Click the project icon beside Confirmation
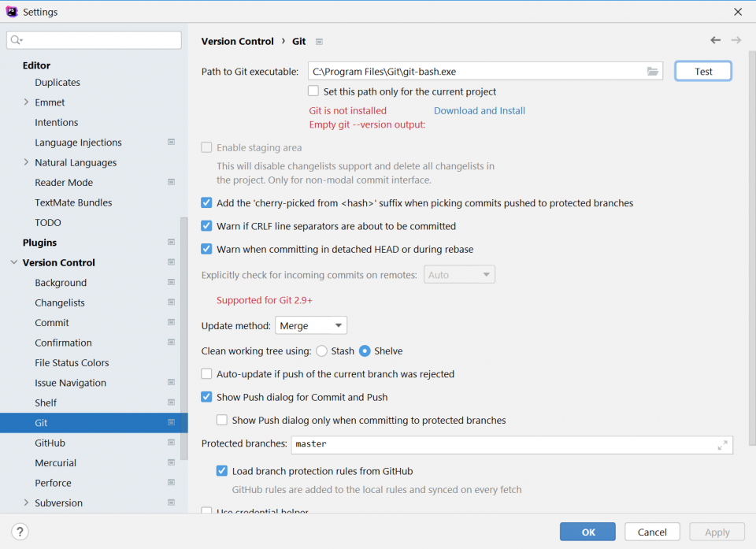The width and height of the screenshot is (756, 549). pos(171,342)
